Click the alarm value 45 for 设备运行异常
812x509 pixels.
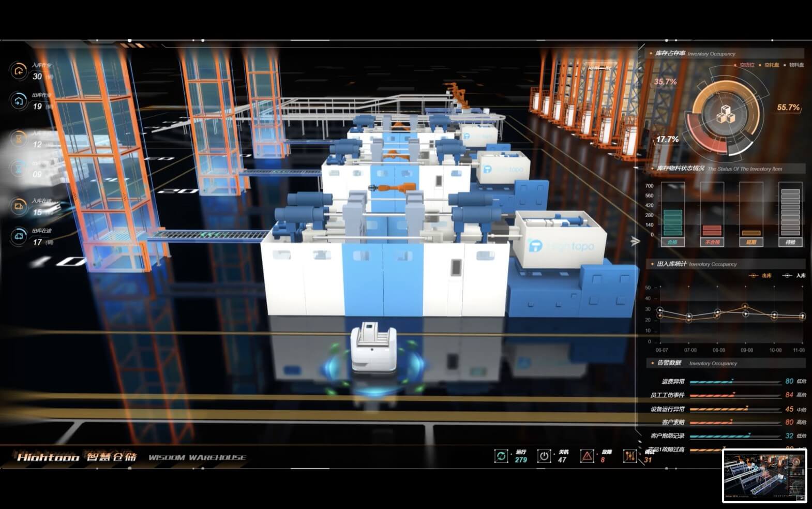pos(789,409)
